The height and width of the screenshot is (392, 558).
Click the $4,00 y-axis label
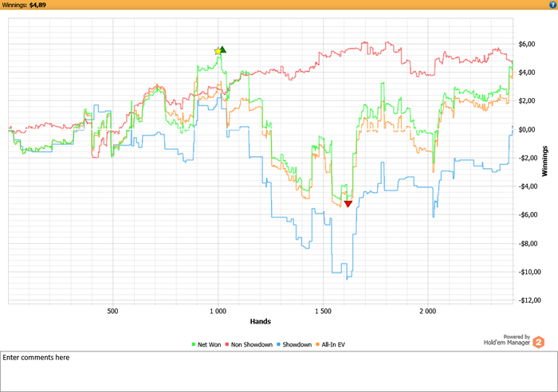pyautogui.click(x=527, y=73)
